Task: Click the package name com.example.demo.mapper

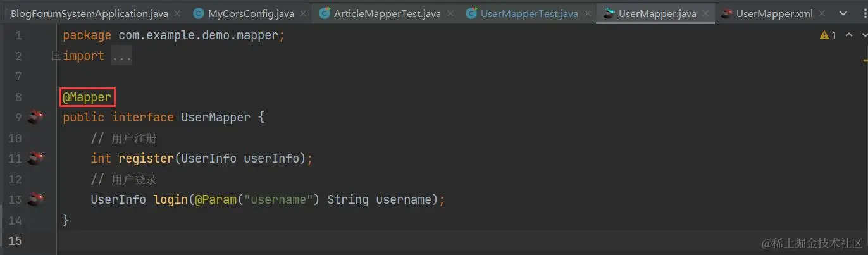Action: [199, 35]
